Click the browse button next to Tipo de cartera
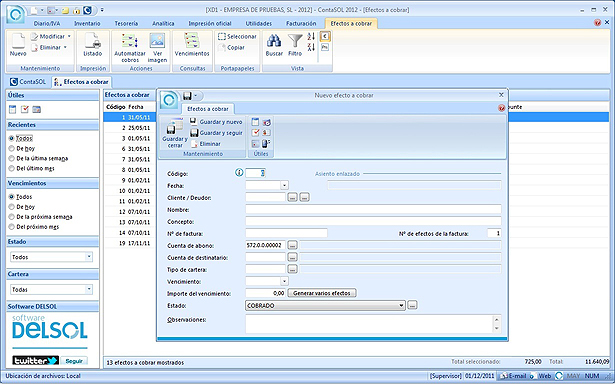Viewport: 615px width, 384px height. coord(293,269)
